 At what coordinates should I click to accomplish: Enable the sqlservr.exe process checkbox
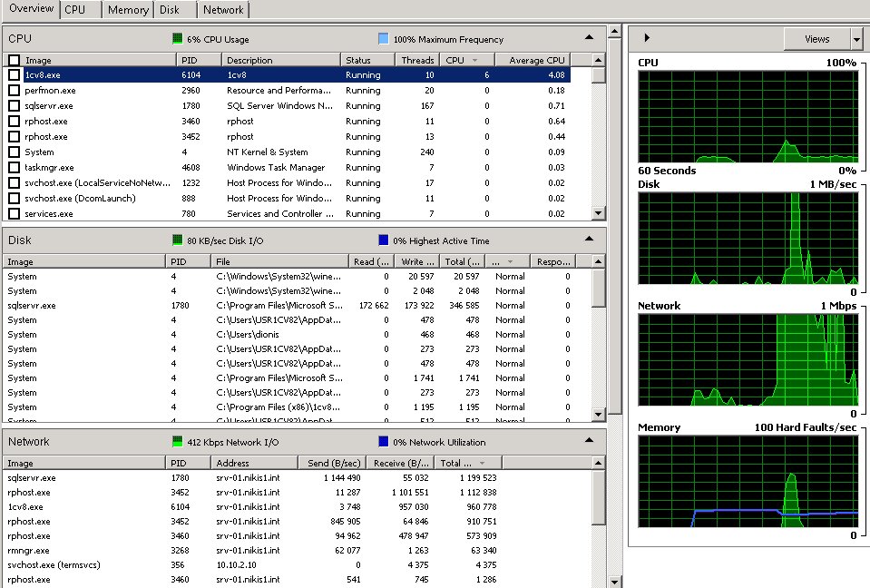pos(15,106)
